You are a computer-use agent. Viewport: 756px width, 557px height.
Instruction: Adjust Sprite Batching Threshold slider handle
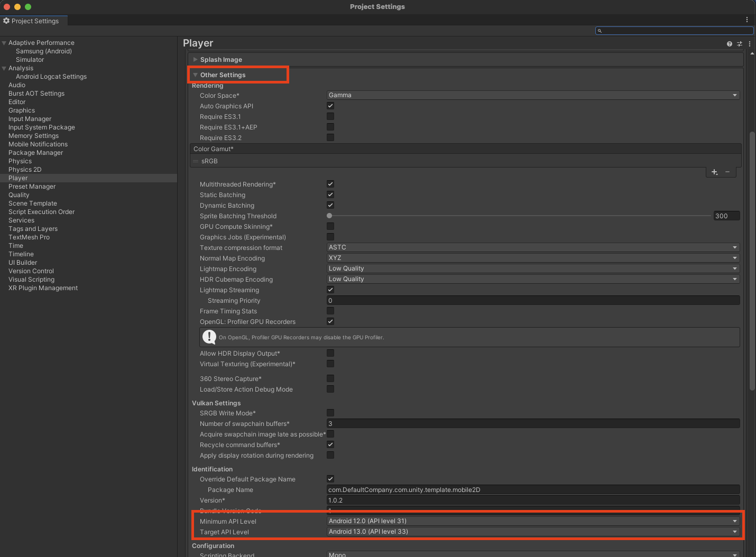(329, 216)
